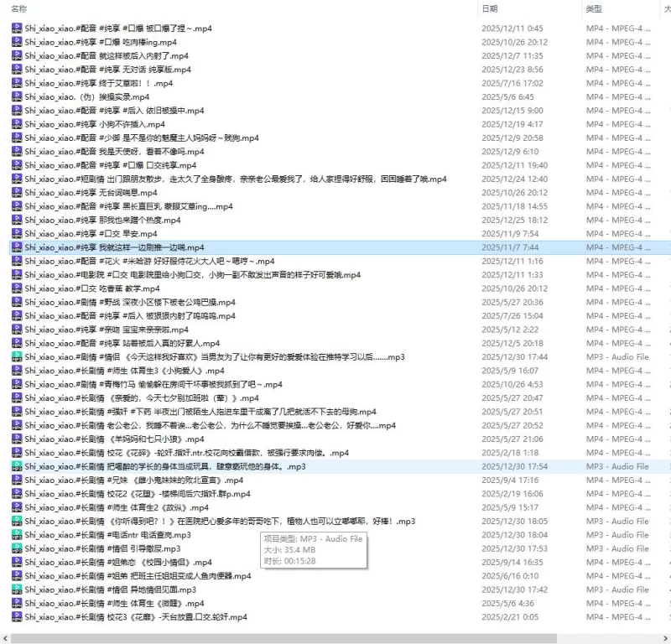Select the MP4 icon in the 2025/5/6 6:45 row
The width and height of the screenshot is (671, 644).
coord(17,96)
